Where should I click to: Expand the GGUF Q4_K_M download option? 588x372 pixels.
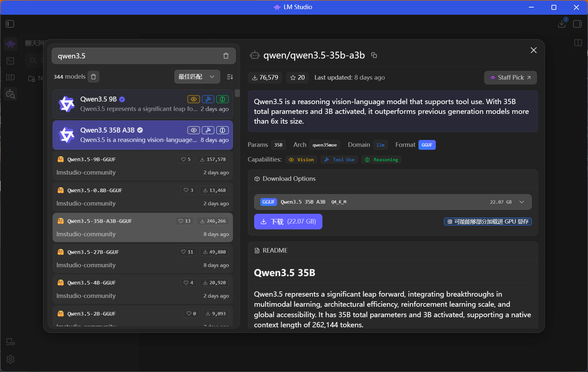point(393,202)
